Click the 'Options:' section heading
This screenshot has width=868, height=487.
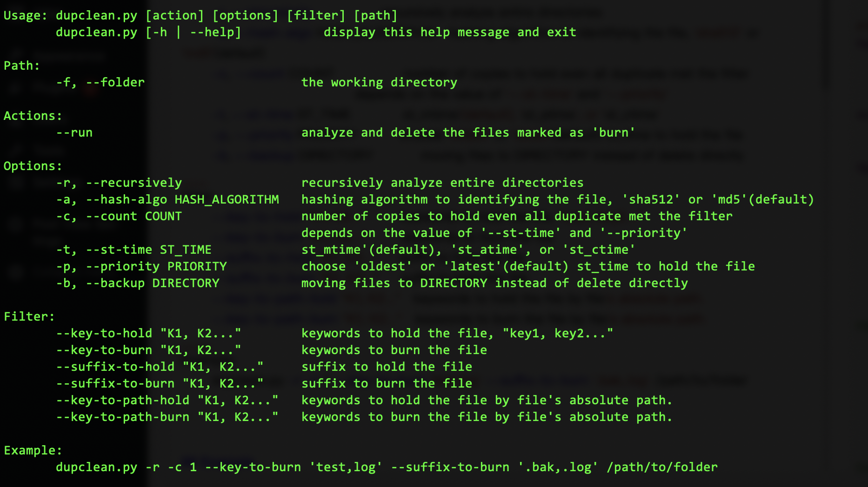click(x=33, y=166)
